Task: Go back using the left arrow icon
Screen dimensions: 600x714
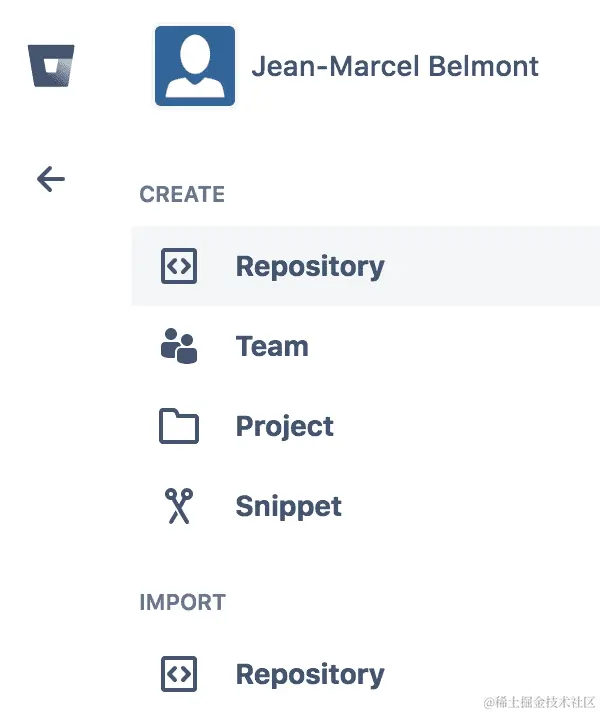Action: pos(51,179)
